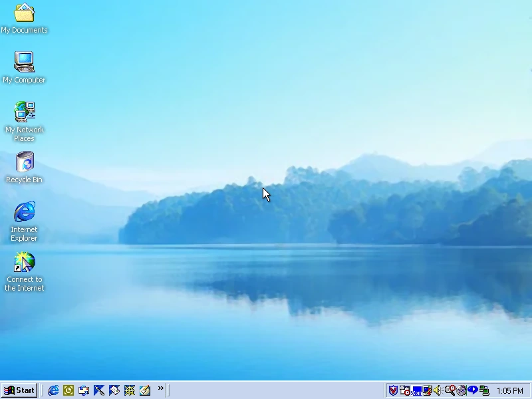The width and height of the screenshot is (532, 399).
Task: Open the My Documents desktop folder
Action: coord(24,18)
